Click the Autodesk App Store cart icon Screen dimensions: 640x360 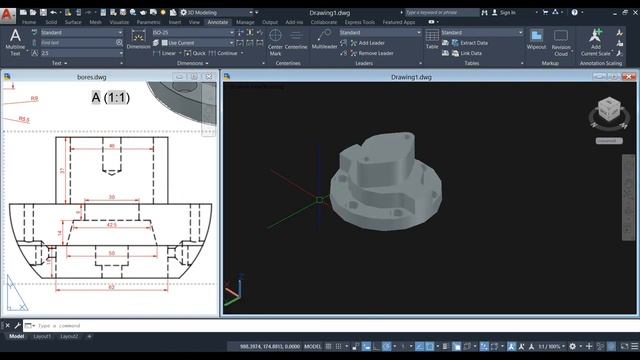(545, 12)
